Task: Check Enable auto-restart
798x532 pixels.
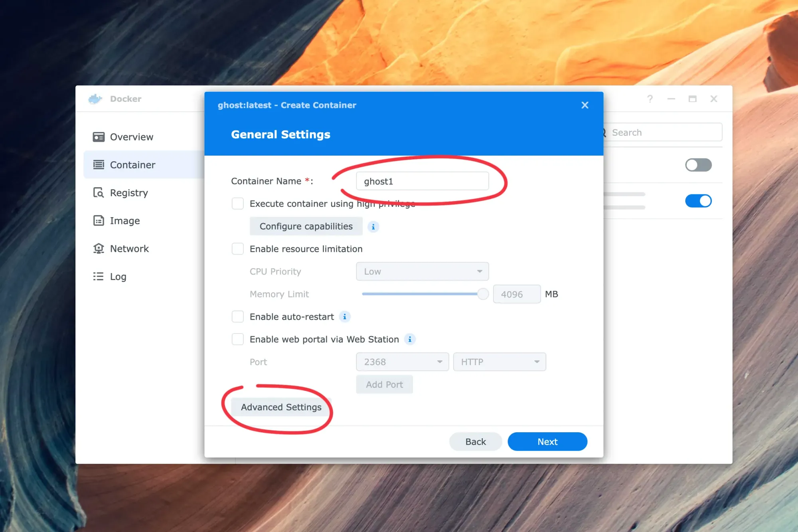Action: click(x=238, y=316)
